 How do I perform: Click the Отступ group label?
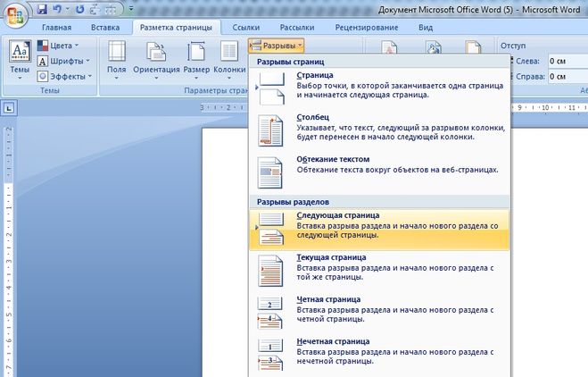pyautogui.click(x=513, y=46)
